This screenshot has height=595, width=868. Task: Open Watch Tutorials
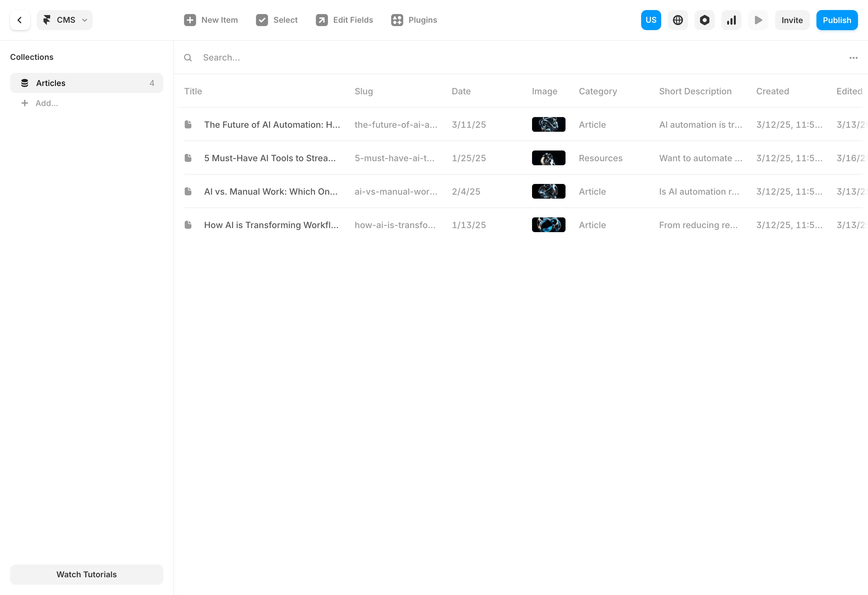[x=86, y=575]
